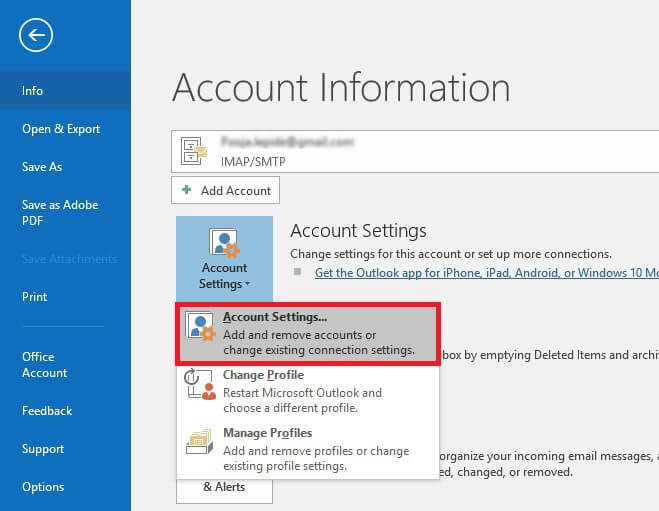Click the Manage Profiles folder icon

pos(199,442)
